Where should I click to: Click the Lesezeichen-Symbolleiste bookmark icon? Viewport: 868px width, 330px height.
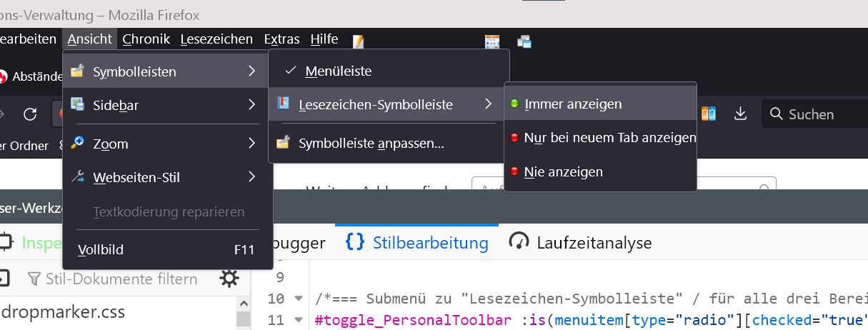coord(284,104)
